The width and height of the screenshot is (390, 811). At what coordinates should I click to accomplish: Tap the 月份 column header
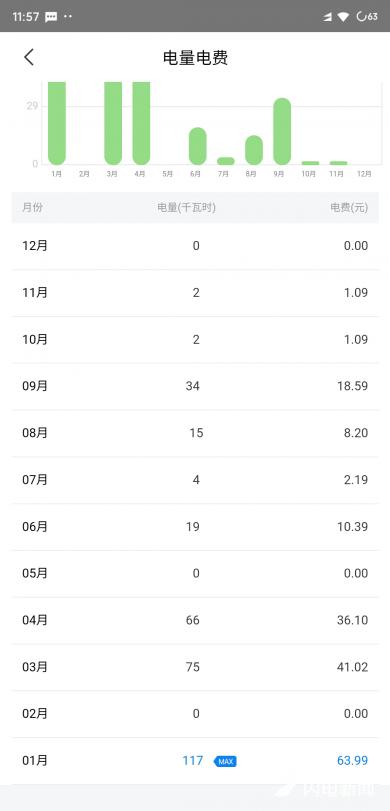coord(32,208)
